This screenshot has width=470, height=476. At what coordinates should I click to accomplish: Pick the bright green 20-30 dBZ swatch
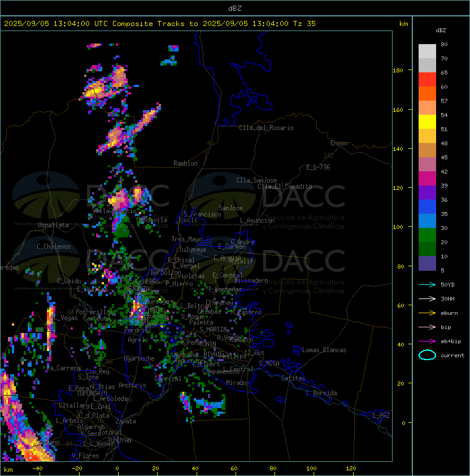click(427, 235)
